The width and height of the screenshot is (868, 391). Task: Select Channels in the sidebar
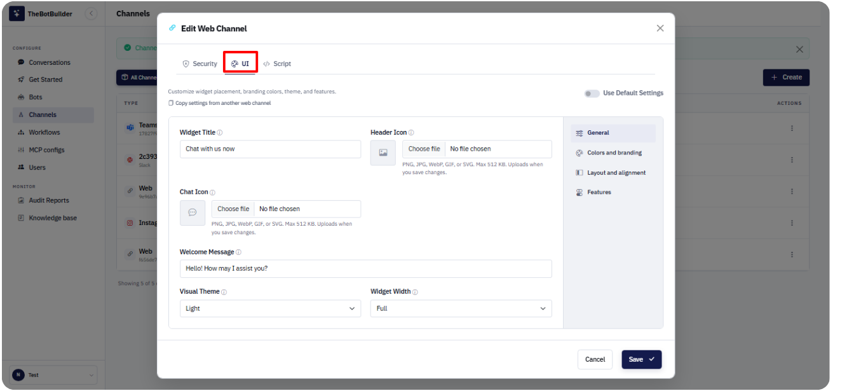[53, 114]
